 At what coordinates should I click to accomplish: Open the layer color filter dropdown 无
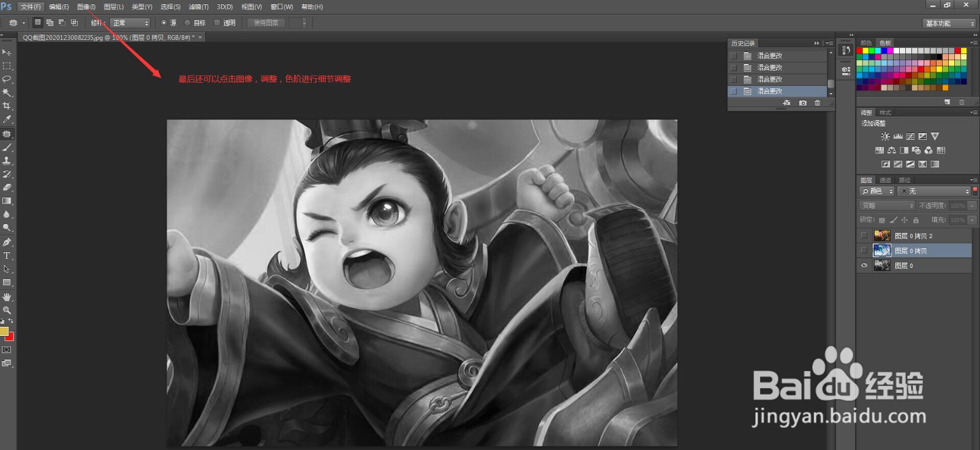(934, 191)
